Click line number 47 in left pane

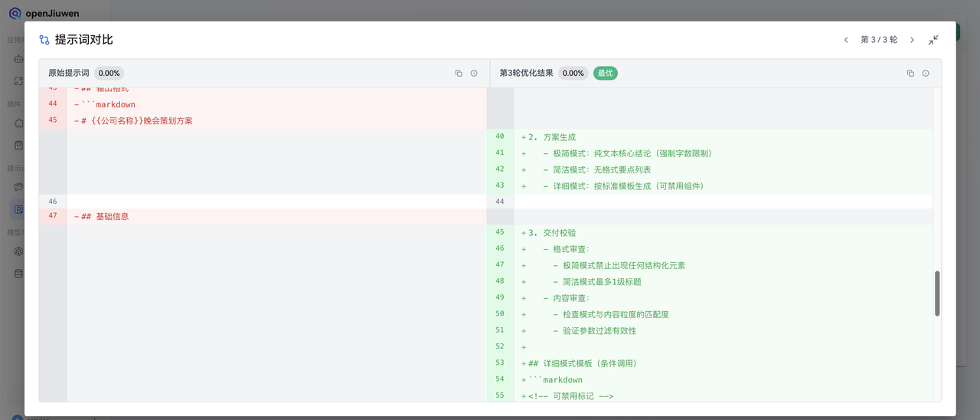(53, 216)
